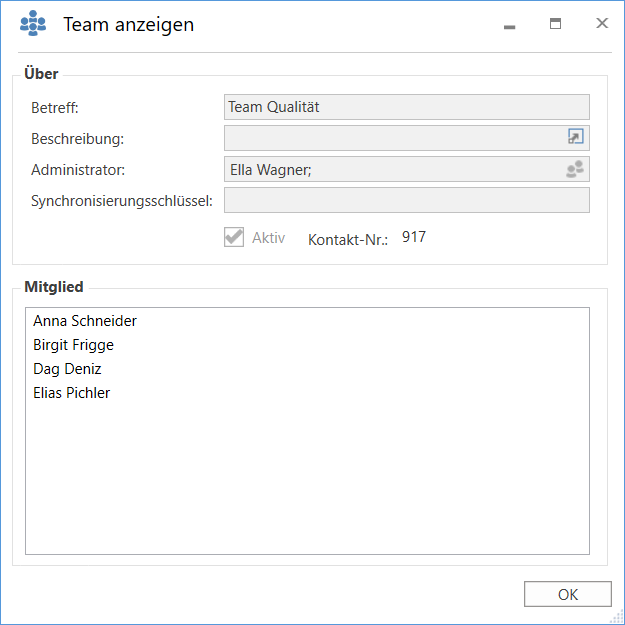Click the Synchronisierungsschlüssel input field

coord(406,201)
